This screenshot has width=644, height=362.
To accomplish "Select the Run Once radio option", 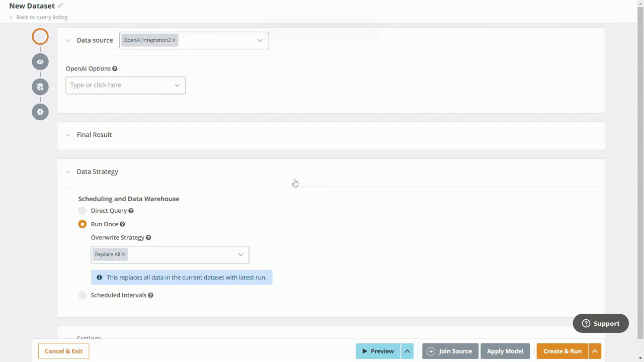I will pos(83,224).
